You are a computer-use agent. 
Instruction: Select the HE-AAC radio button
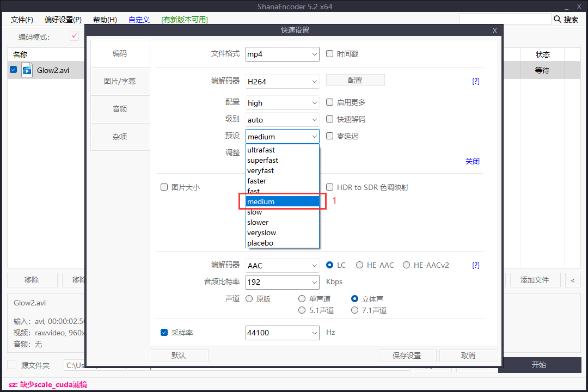359,265
